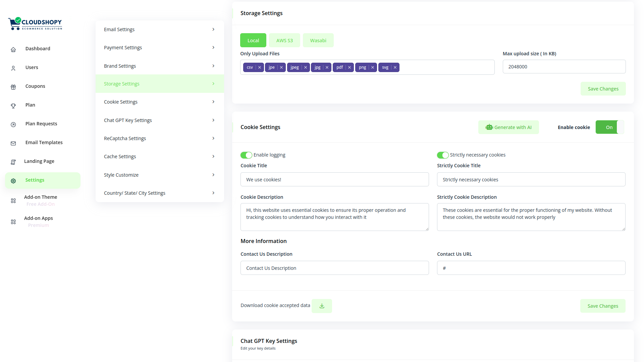Switch to the Wasabi storage tab
The height and width of the screenshot is (362, 644).
(x=318, y=41)
